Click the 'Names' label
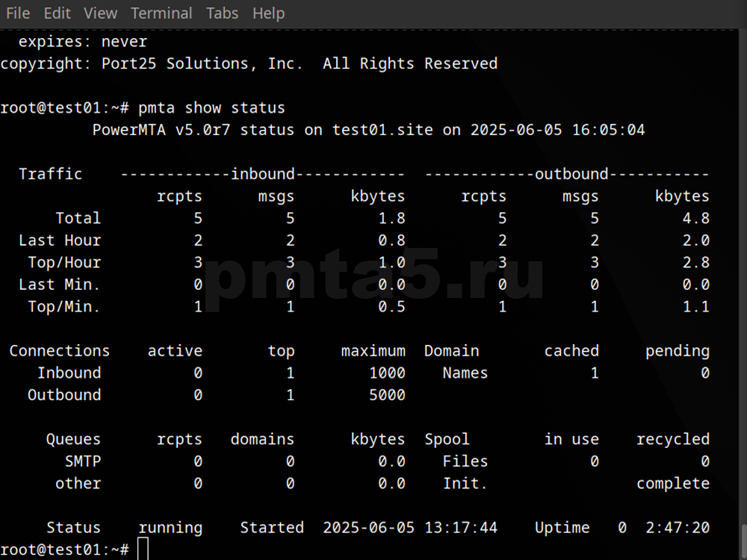Image resolution: width=747 pixels, height=560 pixels. click(465, 373)
